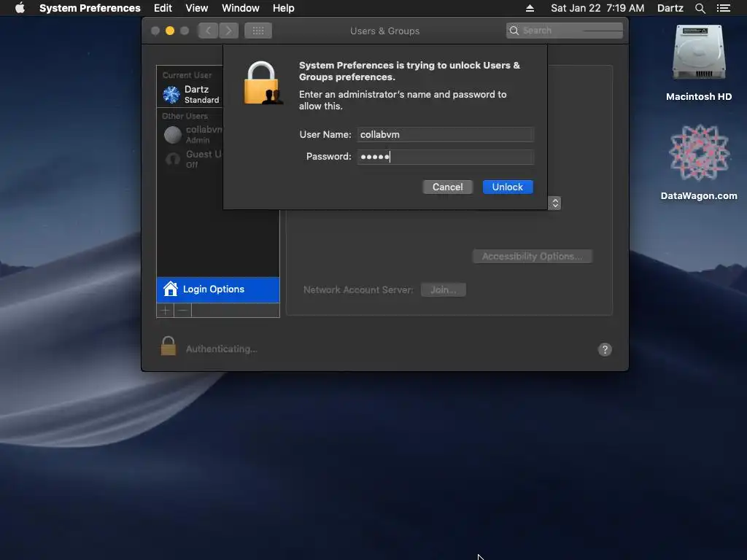Image resolution: width=747 pixels, height=560 pixels.
Task: Open the Notification Center list icon
Action: (x=724, y=8)
